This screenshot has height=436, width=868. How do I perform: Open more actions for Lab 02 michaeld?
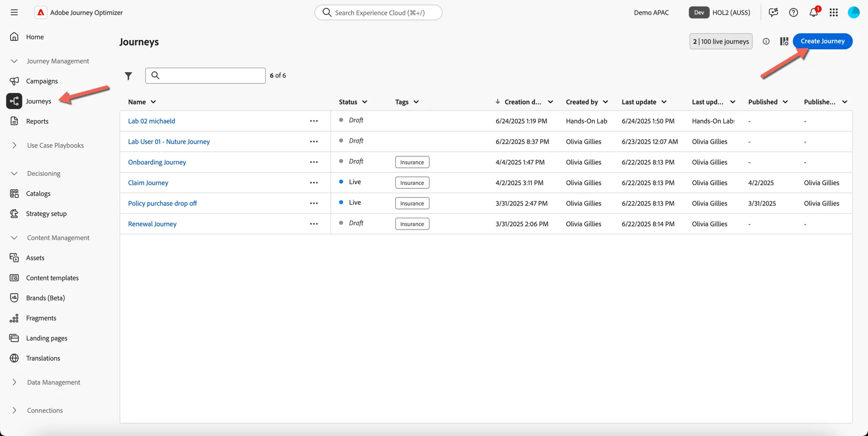click(314, 121)
